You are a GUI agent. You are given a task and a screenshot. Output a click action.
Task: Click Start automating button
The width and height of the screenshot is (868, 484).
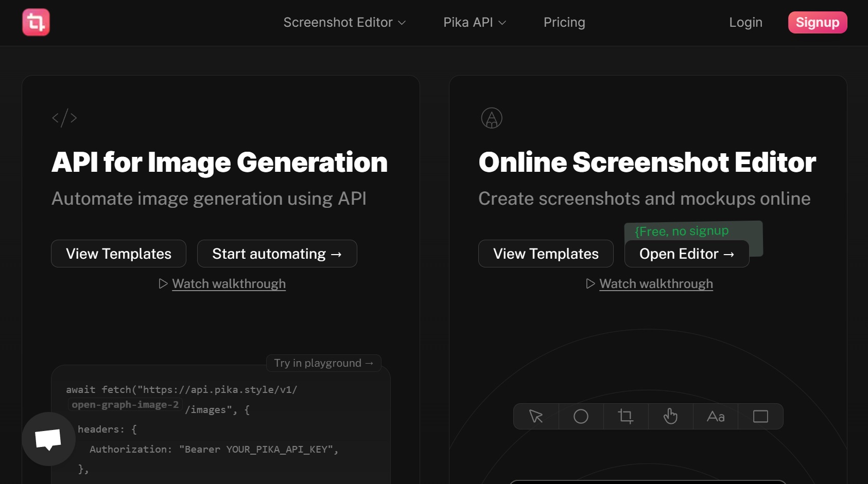pyautogui.click(x=277, y=254)
